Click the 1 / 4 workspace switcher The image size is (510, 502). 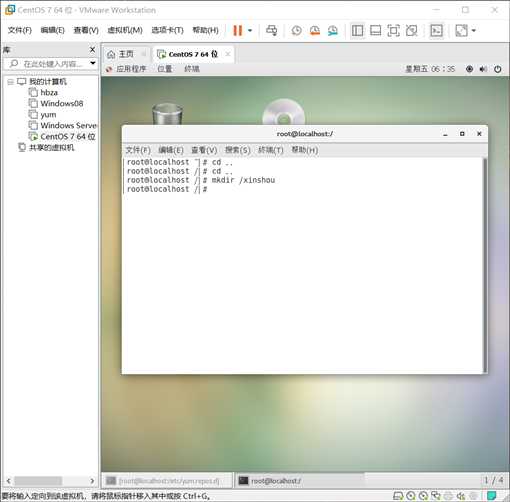494,480
